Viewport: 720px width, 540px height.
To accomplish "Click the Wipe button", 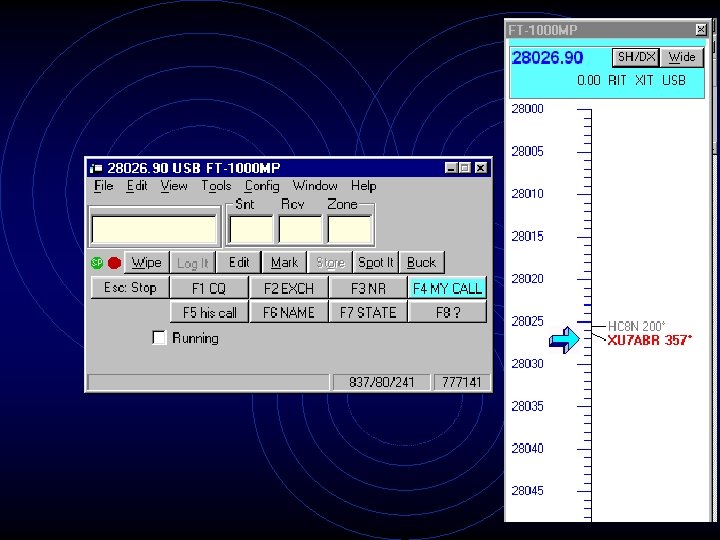I will 146,263.
